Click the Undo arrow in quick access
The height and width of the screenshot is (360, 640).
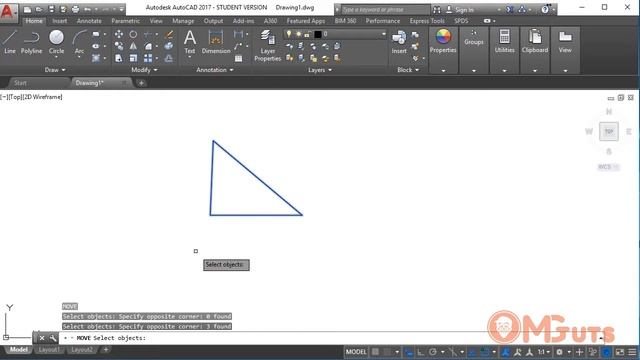[x=87, y=9]
